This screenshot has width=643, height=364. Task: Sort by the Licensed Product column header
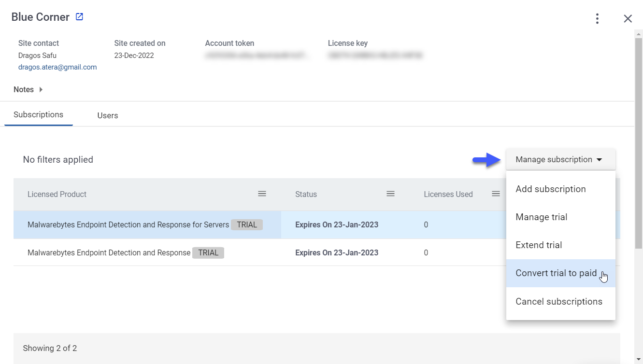57,194
